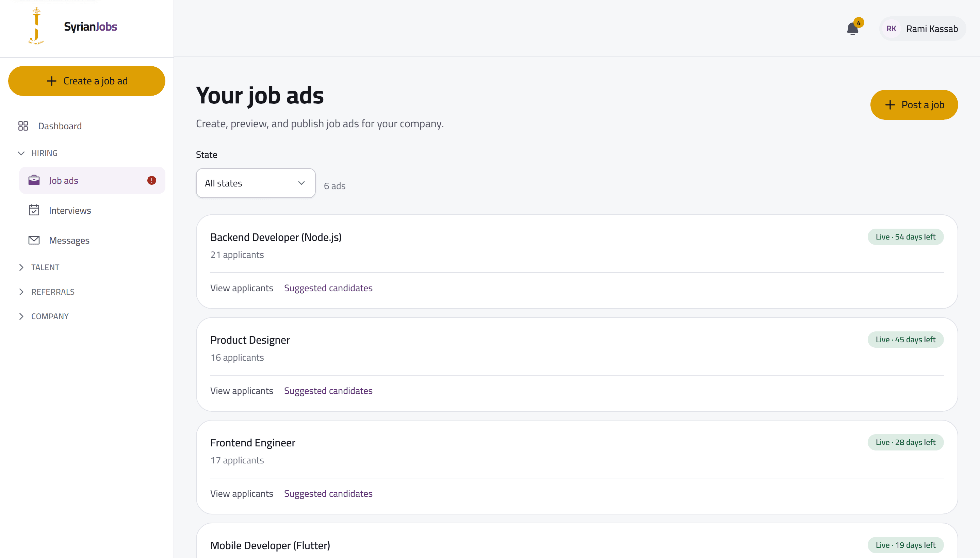Open Suggested candidates for Product Designer
The image size is (980, 558).
pos(328,391)
